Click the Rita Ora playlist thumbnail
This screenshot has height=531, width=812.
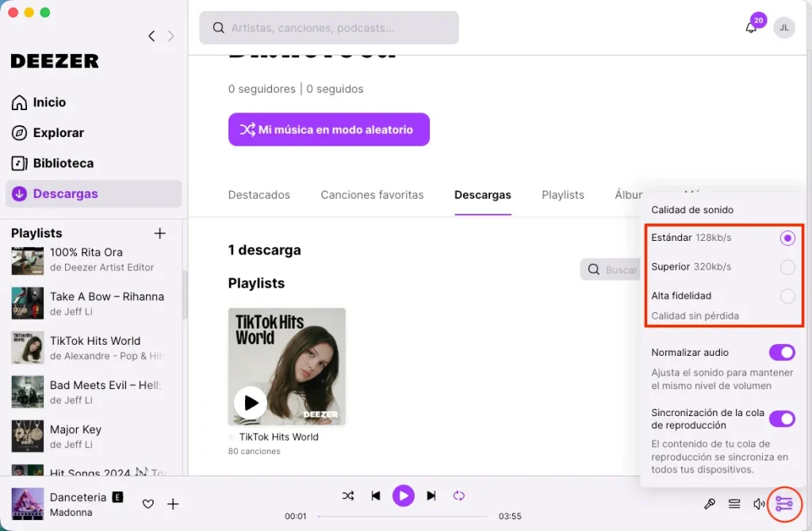click(28, 260)
